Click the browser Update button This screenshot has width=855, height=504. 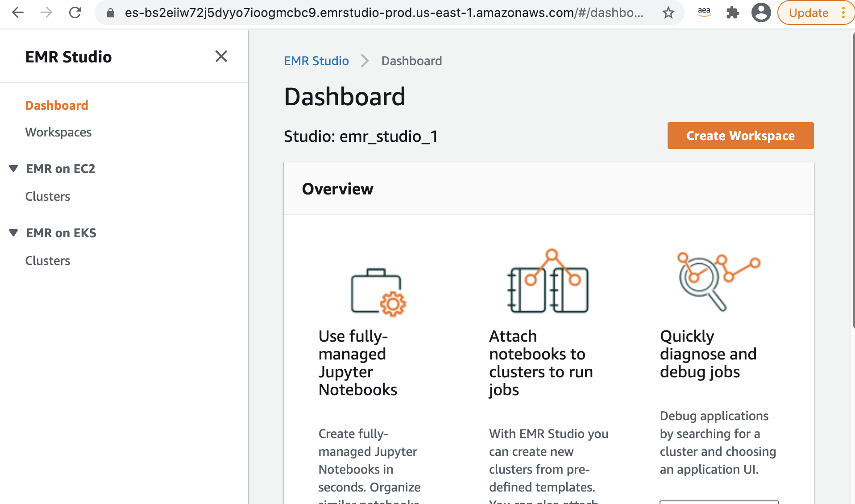point(808,13)
